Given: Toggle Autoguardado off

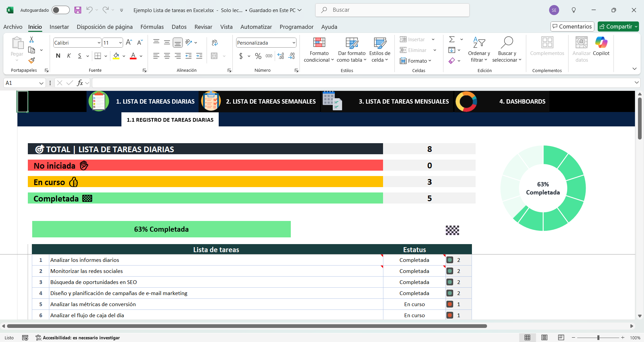Looking at the screenshot, I should pos(61,10).
